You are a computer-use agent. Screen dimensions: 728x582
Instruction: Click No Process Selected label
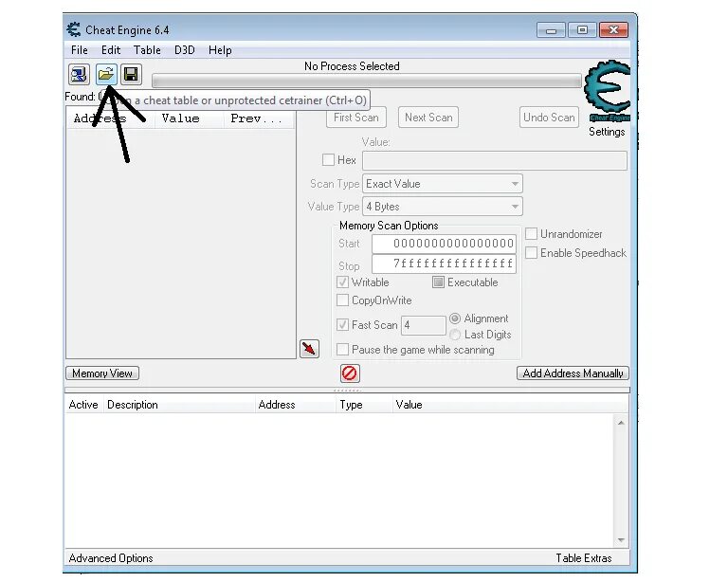pos(352,66)
